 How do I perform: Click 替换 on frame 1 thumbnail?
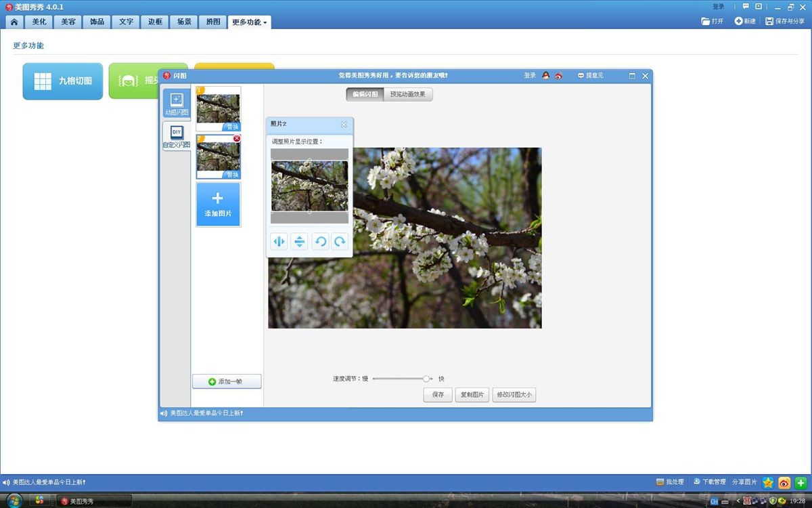click(232, 127)
